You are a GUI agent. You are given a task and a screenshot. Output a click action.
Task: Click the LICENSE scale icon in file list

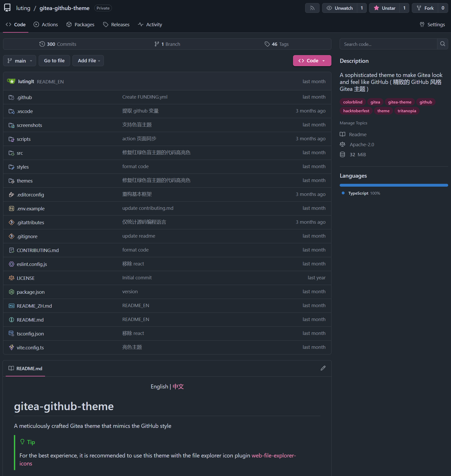click(11, 278)
